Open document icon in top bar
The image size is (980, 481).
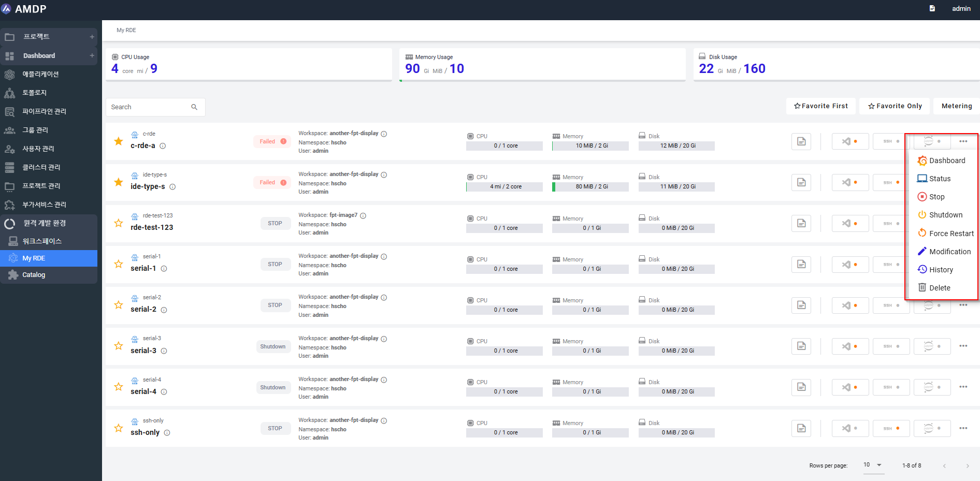(x=932, y=8)
